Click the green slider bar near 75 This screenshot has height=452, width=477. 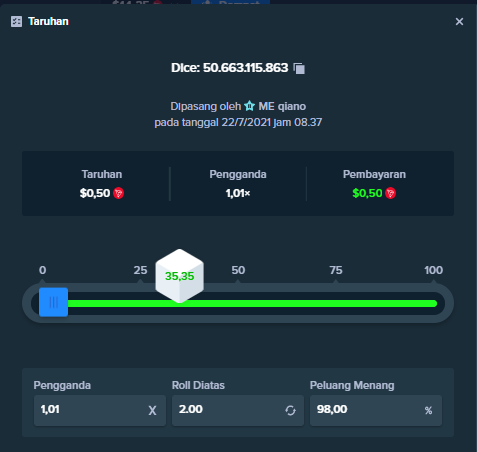coord(336,303)
